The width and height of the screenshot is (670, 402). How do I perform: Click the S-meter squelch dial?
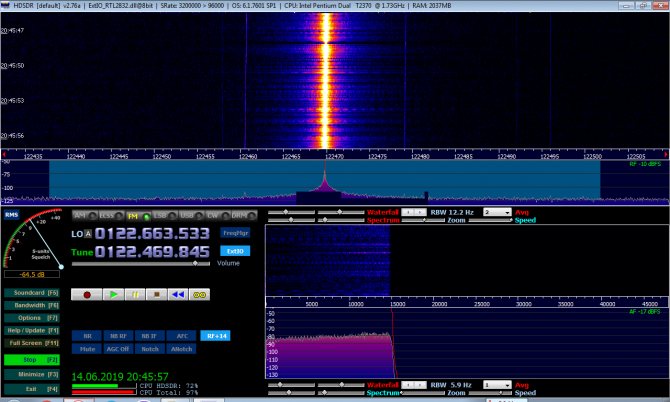33,238
